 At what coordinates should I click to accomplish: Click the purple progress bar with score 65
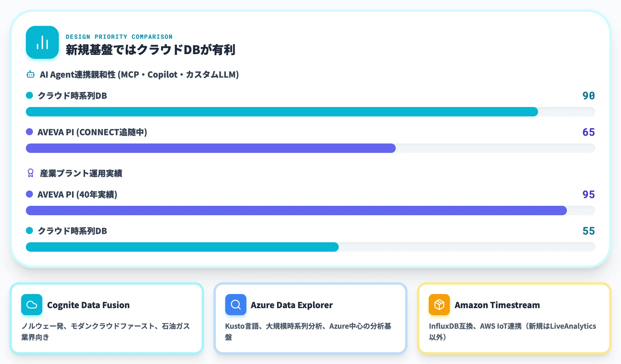(310, 148)
